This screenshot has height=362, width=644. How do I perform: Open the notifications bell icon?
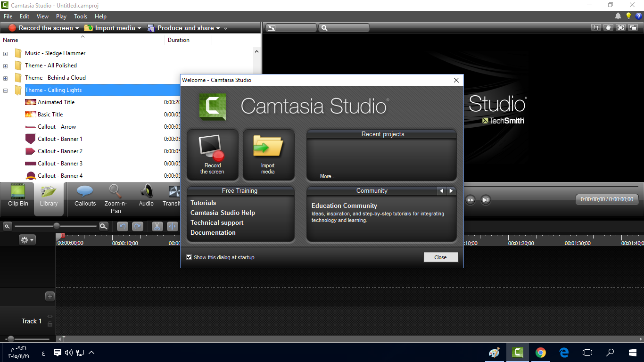pyautogui.click(x=618, y=16)
